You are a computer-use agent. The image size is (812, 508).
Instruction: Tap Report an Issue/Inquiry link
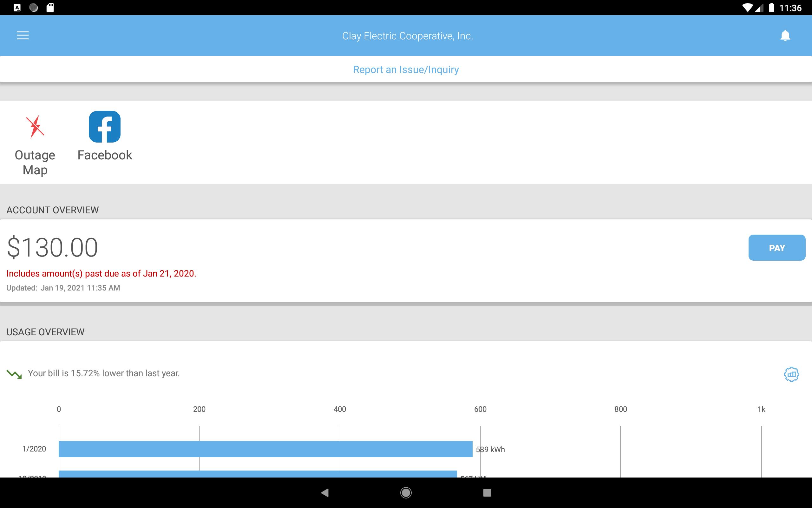(406, 70)
